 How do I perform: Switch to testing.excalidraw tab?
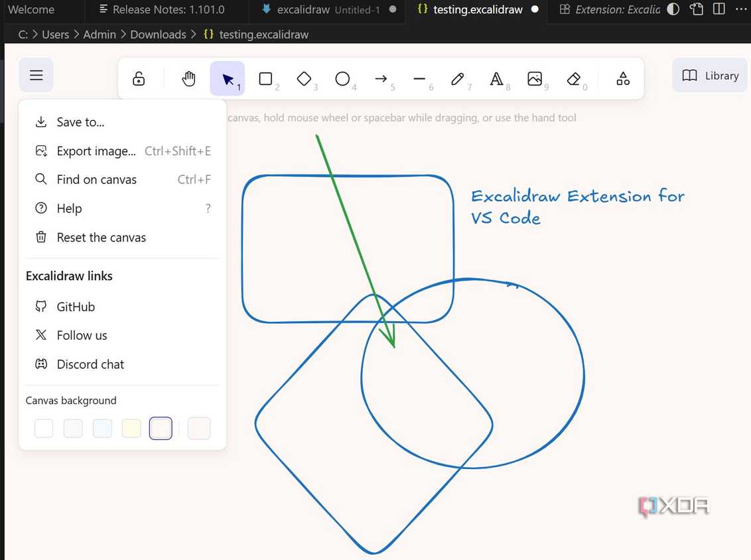pyautogui.click(x=478, y=9)
